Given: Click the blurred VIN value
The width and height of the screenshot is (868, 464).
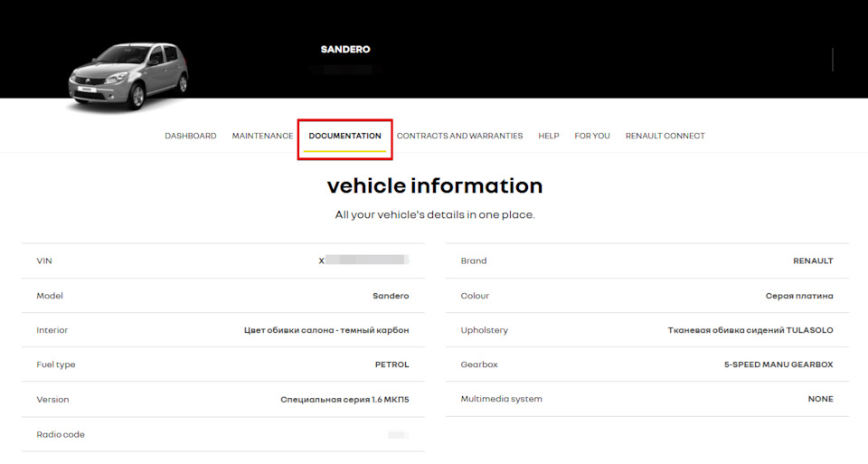Looking at the screenshot, I should [x=363, y=260].
